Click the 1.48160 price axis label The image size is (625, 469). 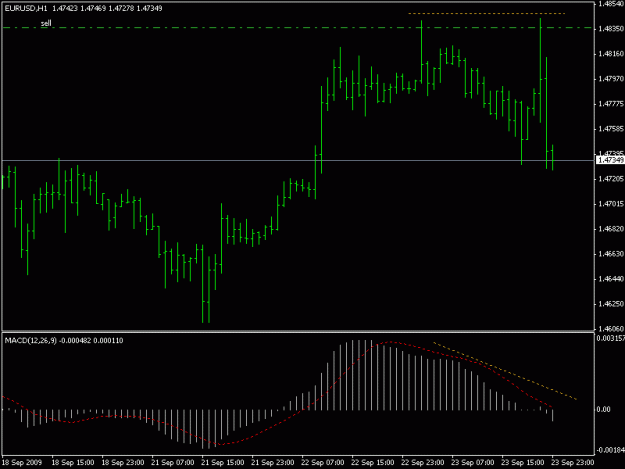click(610, 54)
